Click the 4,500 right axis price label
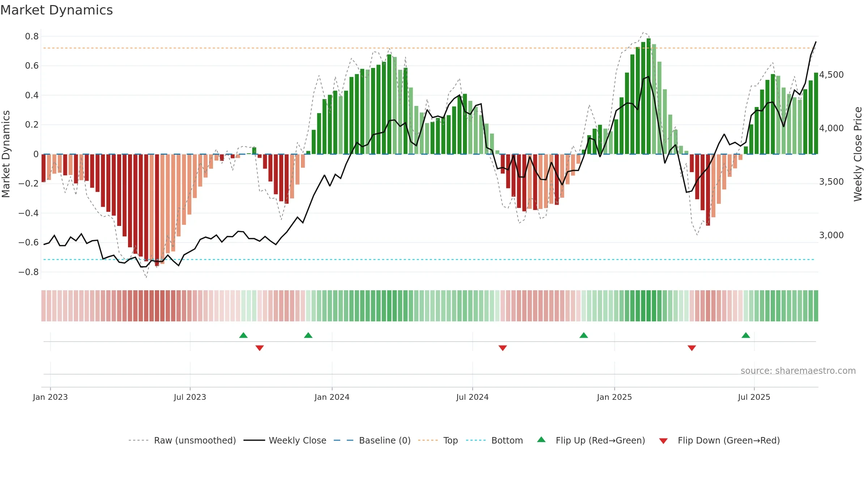The image size is (868, 488). (x=831, y=75)
